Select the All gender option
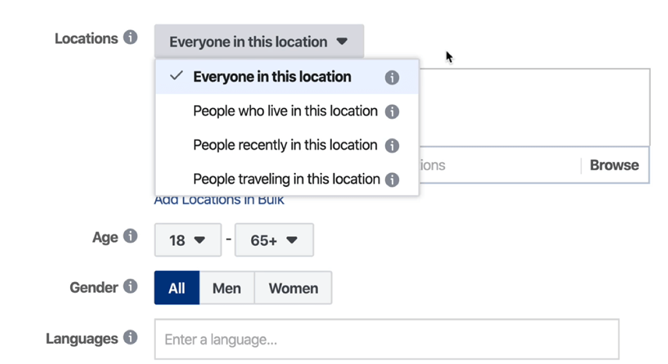This screenshot has width=668, height=364. tap(177, 288)
